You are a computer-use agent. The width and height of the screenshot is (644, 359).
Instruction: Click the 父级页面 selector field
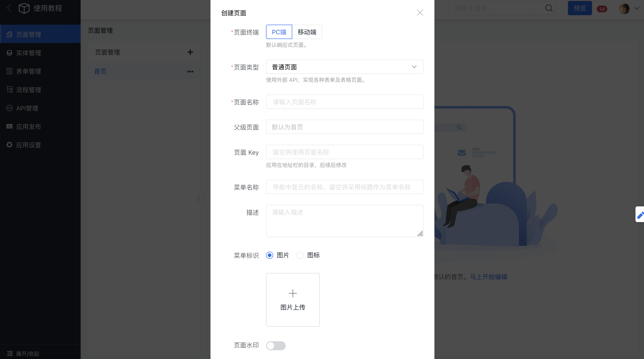[x=344, y=127]
